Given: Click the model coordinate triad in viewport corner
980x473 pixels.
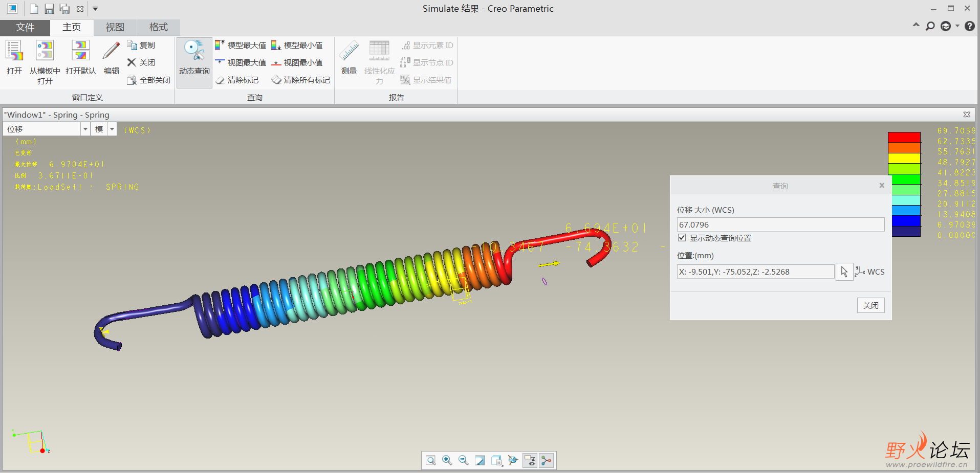Looking at the screenshot, I should pyautogui.click(x=31, y=442).
